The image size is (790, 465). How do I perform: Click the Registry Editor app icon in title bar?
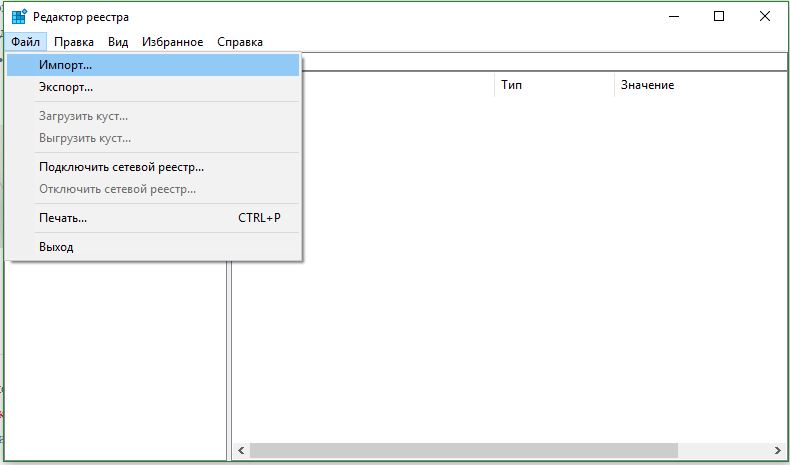pyautogui.click(x=19, y=17)
